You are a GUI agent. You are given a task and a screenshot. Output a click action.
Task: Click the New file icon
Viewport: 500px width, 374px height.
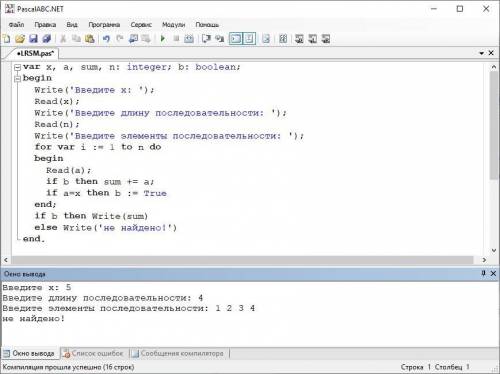click(x=7, y=39)
